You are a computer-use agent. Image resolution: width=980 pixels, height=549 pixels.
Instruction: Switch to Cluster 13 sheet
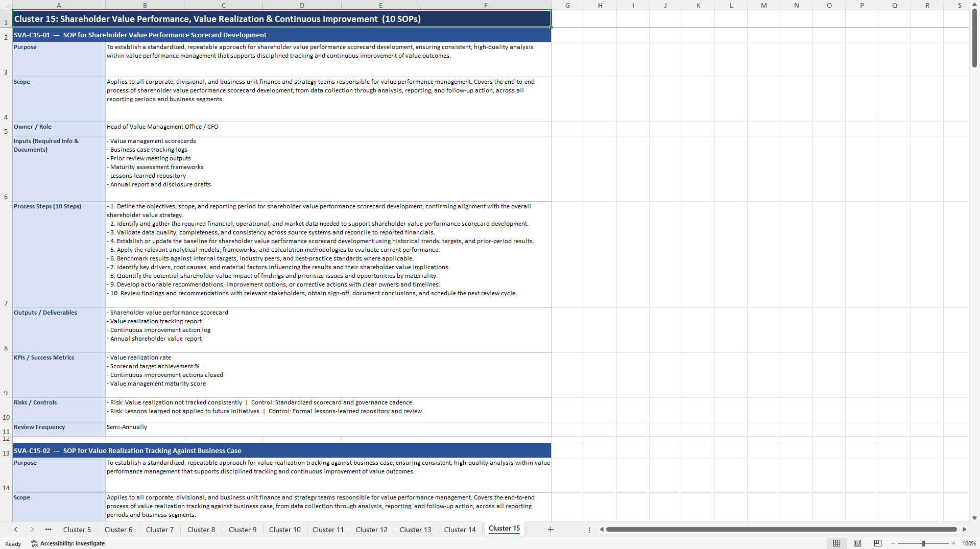click(x=416, y=530)
